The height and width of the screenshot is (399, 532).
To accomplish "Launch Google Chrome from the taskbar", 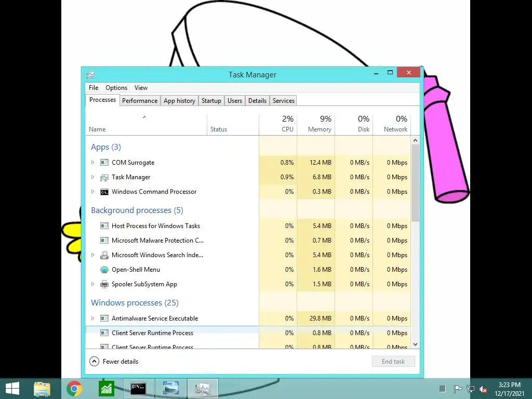I will coord(74,389).
